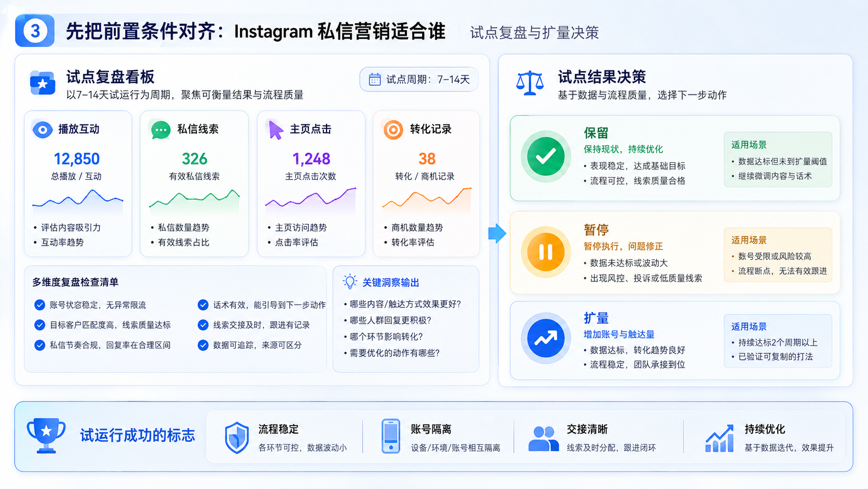Click the chat bubble icon next to 私信线索
This screenshot has height=489, width=868.
161,129
